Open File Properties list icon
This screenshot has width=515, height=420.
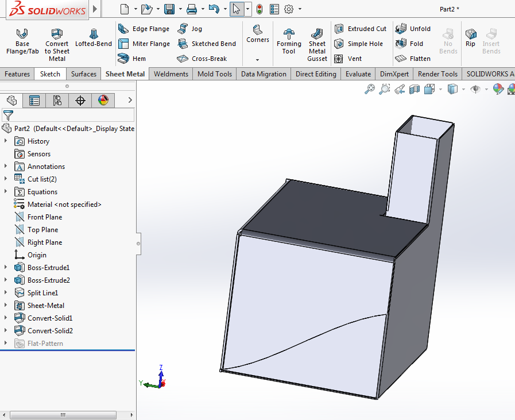(274, 9)
